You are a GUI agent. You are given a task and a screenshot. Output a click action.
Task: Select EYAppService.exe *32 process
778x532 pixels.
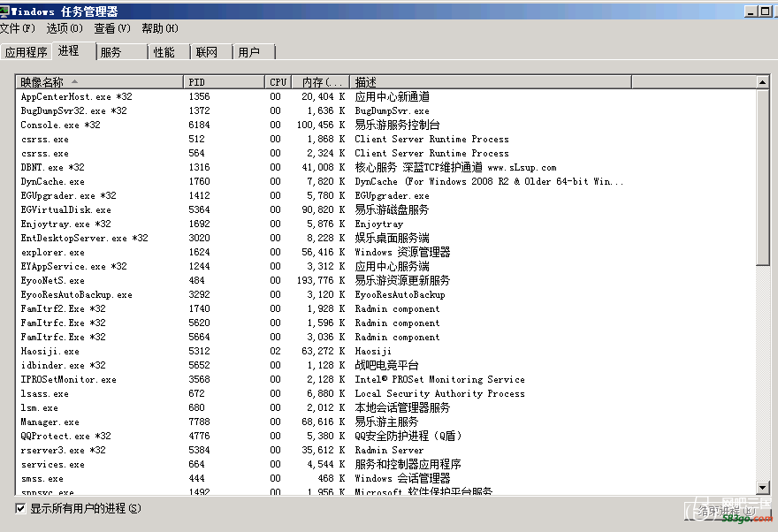[386, 266]
